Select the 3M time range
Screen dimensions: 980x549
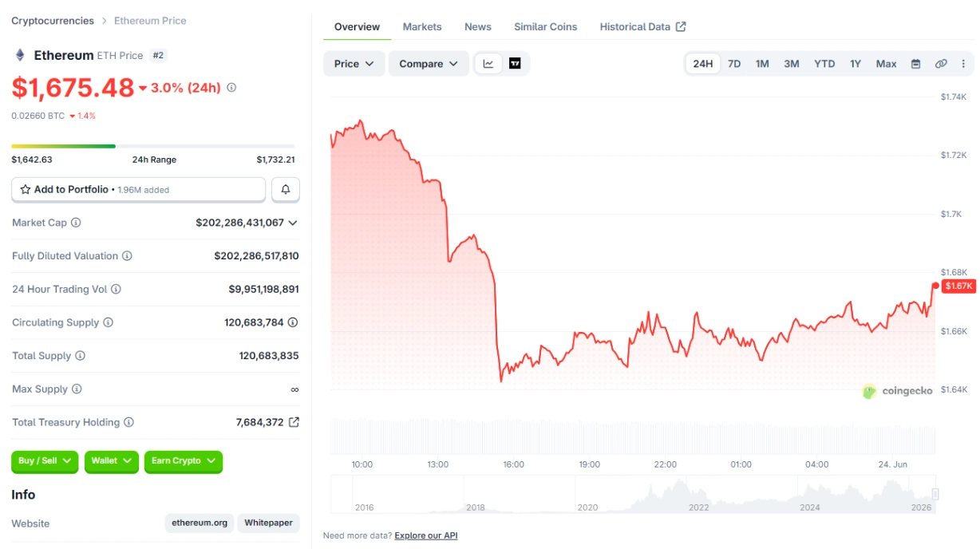tap(792, 64)
